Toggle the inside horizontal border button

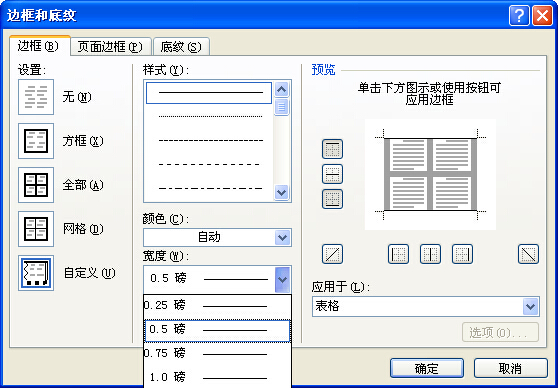(x=332, y=174)
